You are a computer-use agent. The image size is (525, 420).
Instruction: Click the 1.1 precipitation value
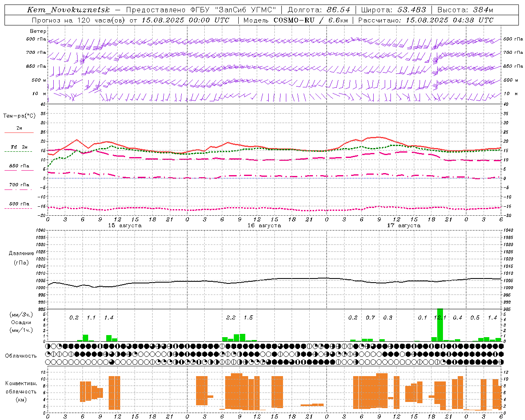tap(91, 318)
